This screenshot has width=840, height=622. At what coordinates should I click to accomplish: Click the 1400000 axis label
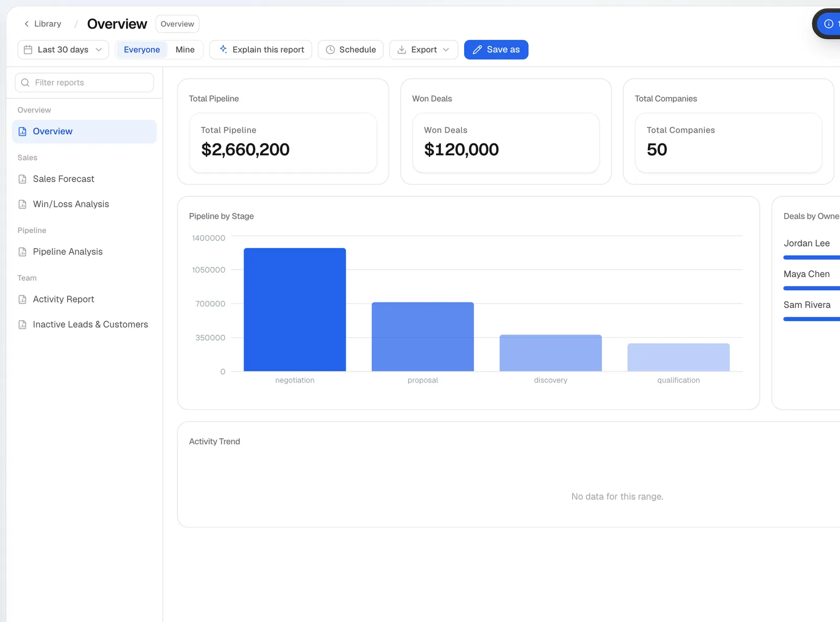pos(208,238)
